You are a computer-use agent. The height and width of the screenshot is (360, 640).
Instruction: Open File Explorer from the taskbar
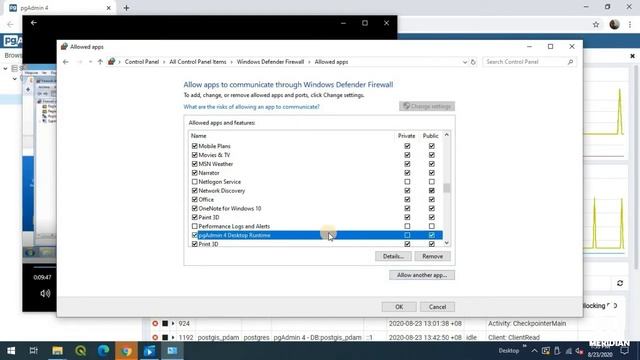(x=57, y=351)
